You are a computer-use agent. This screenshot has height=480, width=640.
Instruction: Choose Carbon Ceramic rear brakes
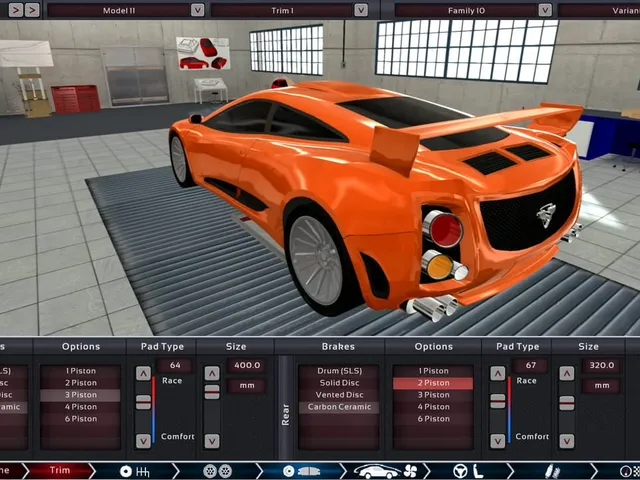pos(339,407)
